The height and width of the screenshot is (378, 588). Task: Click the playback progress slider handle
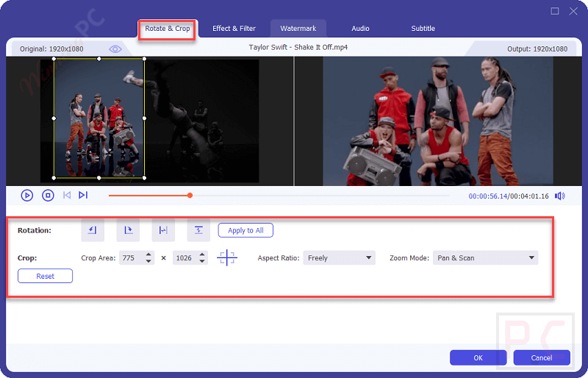click(190, 195)
